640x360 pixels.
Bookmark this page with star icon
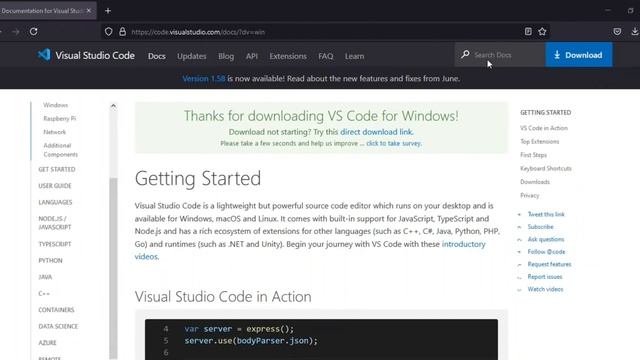click(x=542, y=31)
